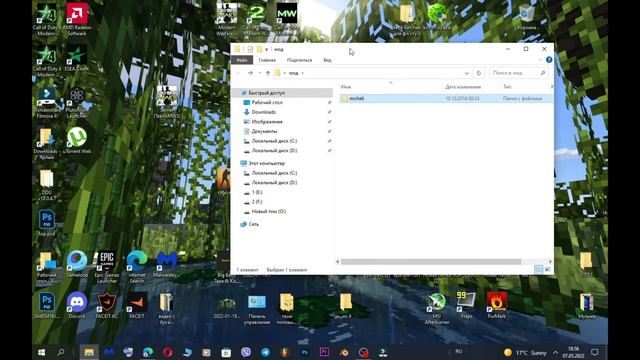This screenshot has height=360, width=640.
Task: Click the search field in Explorer
Action: coord(518,73)
